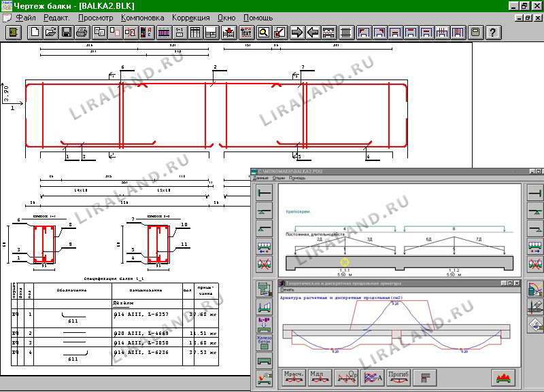The height and width of the screenshot is (392, 544).
Task: Click the left arrow (previous) toolbar icon
Action: tap(313, 32)
